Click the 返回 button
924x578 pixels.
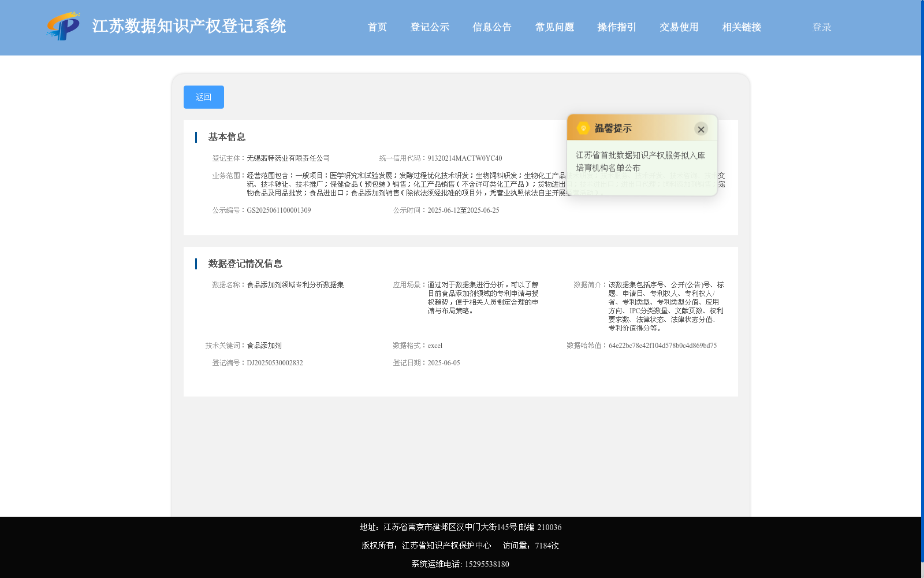click(204, 97)
